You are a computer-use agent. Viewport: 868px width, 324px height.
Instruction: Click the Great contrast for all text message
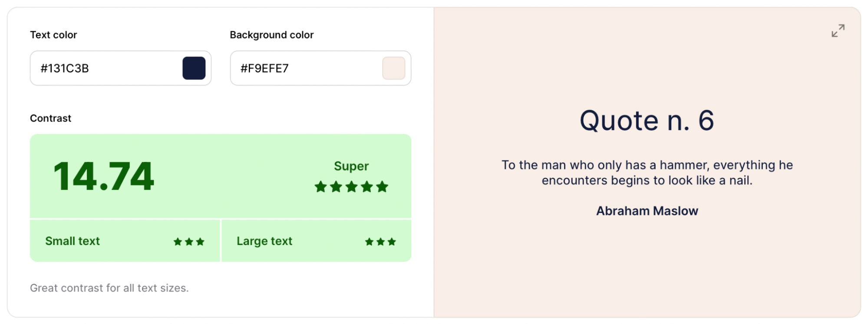[109, 288]
